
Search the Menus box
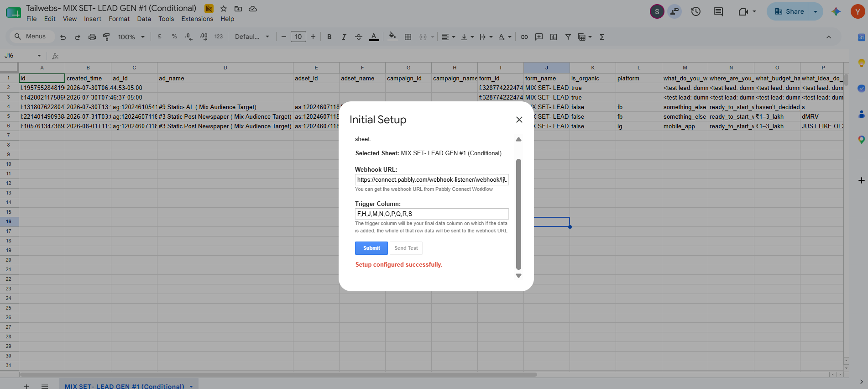point(31,37)
